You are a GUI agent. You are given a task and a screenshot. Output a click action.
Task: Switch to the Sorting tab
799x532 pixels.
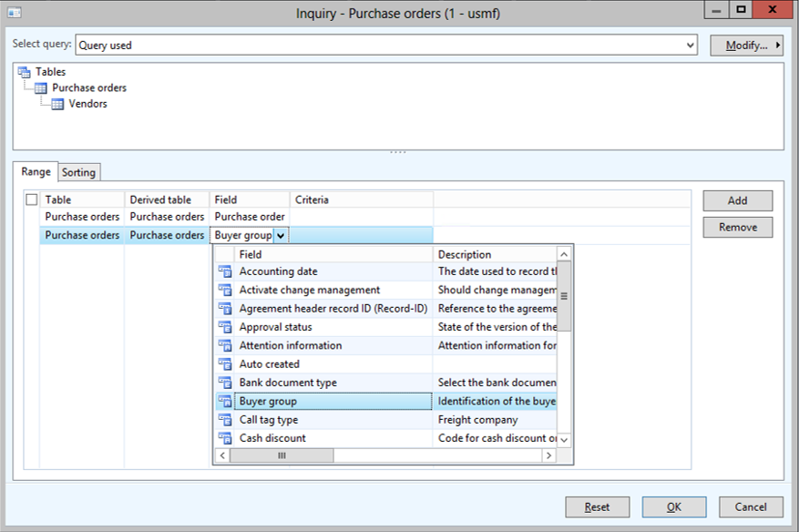[79, 172]
